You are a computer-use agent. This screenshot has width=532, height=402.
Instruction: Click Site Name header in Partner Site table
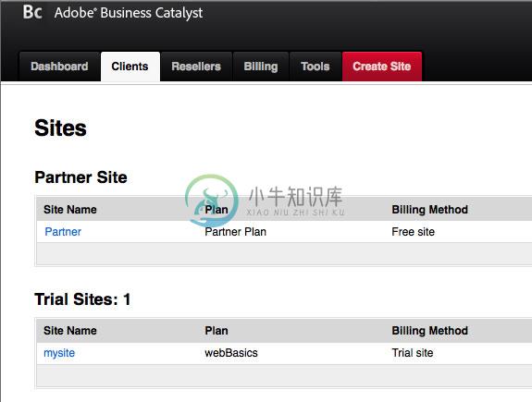coord(70,210)
